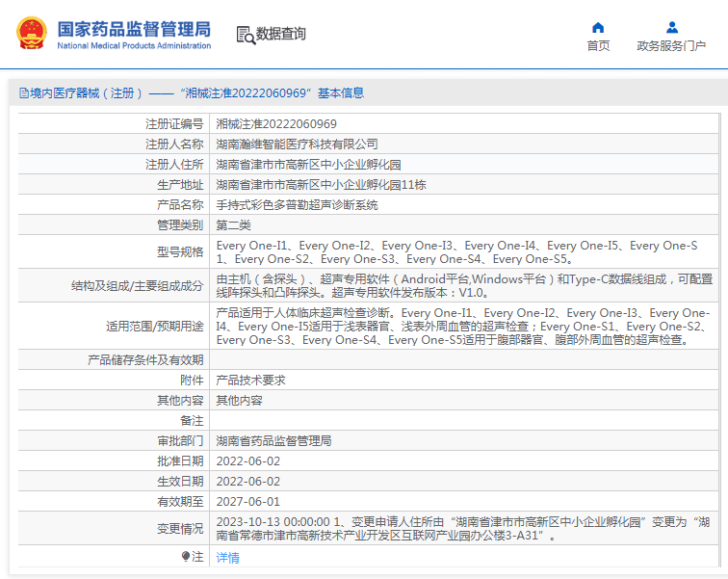Click the government service portal person icon
The height and width of the screenshot is (579, 728).
[x=672, y=28]
